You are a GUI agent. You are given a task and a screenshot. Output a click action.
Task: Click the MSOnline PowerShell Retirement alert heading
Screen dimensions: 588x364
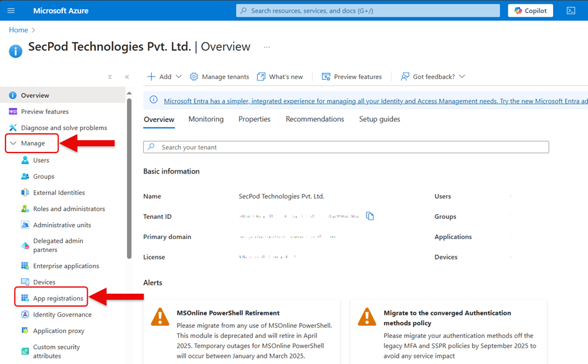pyautogui.click(x=228, y=313)
